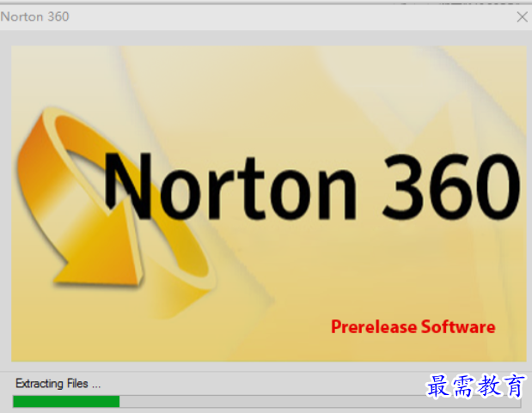Click the "Extracting Files ..." status text
This screenshot has height=413, width=532.
click(58, 384)
